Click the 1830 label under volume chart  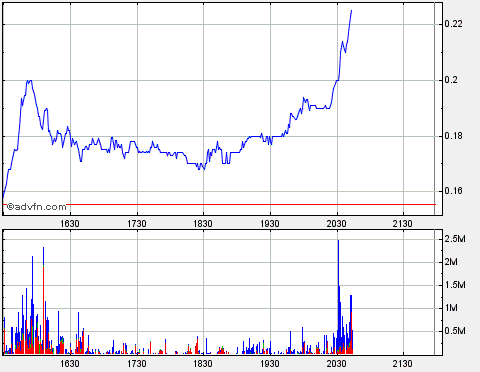(203, 363)
